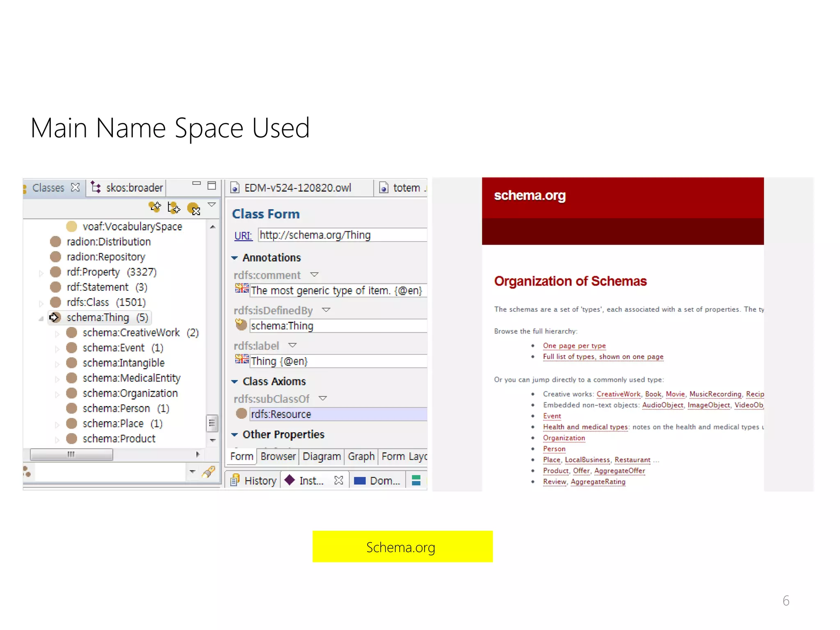Click the English flag beside Thing label
The height and width of the screenshot is (630, 840).
(x=242, y=359)
